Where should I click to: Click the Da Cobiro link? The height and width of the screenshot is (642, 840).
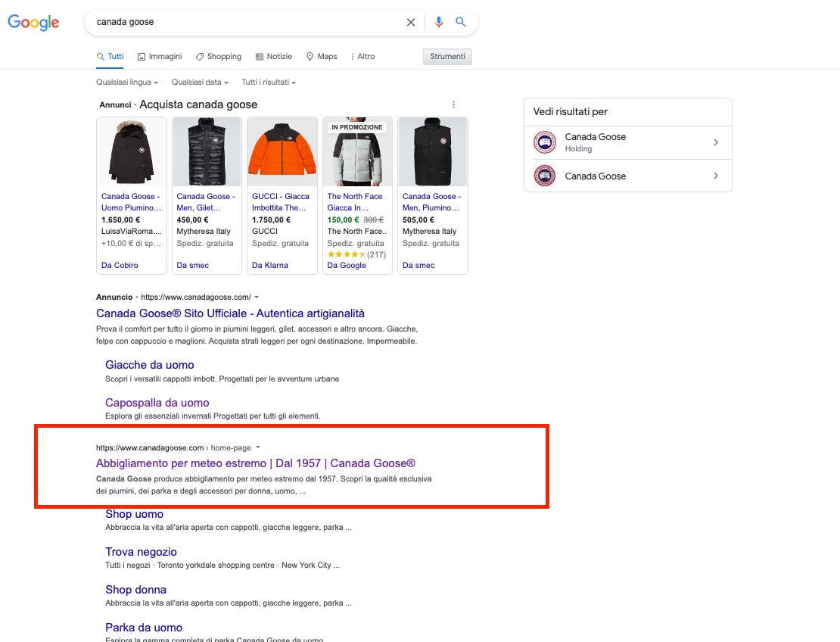tap(120, 265)
